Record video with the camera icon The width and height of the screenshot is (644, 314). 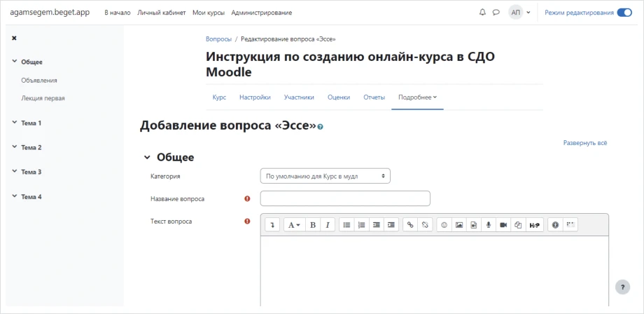(x=503, y=225)
